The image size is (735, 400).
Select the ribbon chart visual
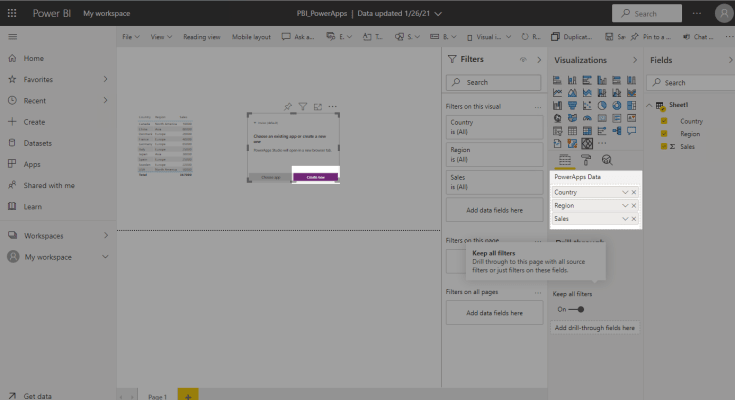point(631,93)
